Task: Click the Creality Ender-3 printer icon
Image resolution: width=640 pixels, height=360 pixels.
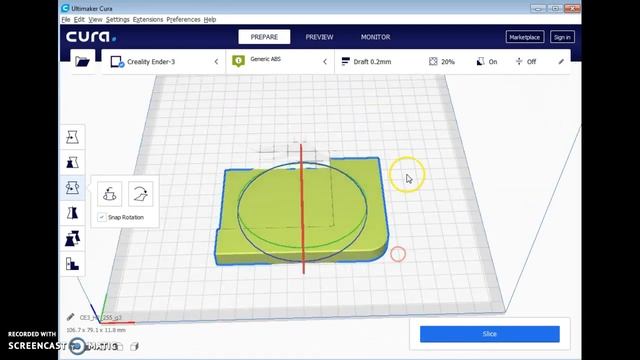Action: click(x=117, y=62)
